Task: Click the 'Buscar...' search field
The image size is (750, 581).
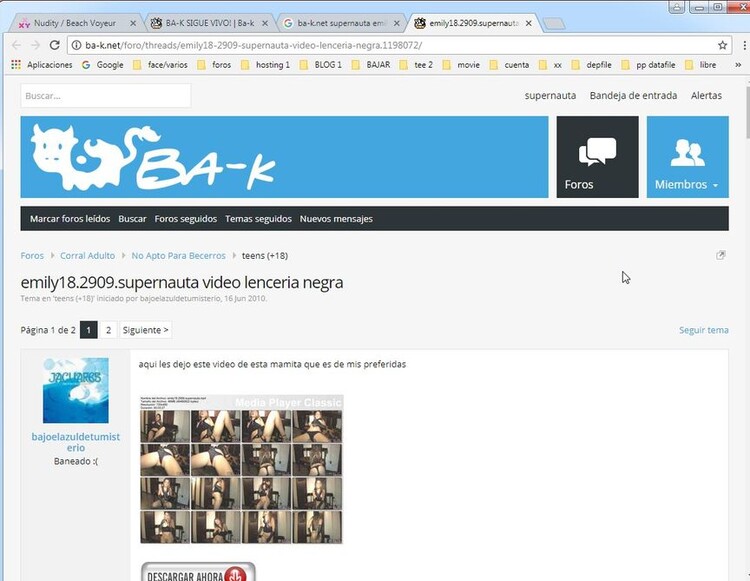Action: [x=105, y=96]
